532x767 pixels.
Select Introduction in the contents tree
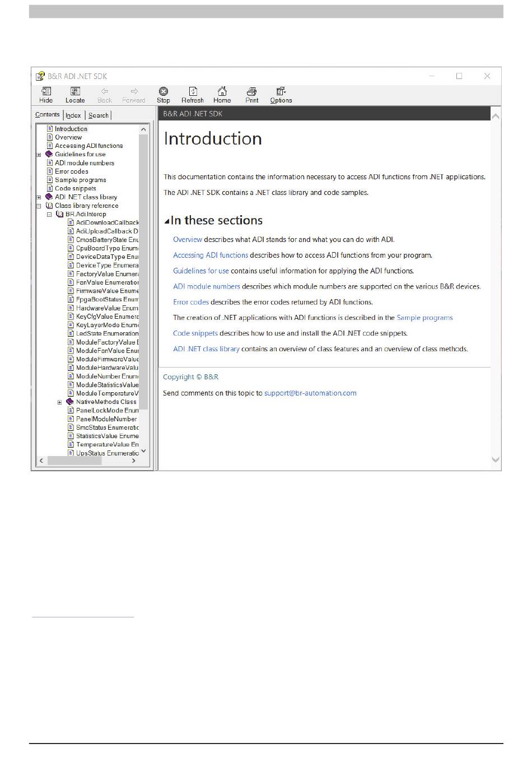tap(71, 129)
